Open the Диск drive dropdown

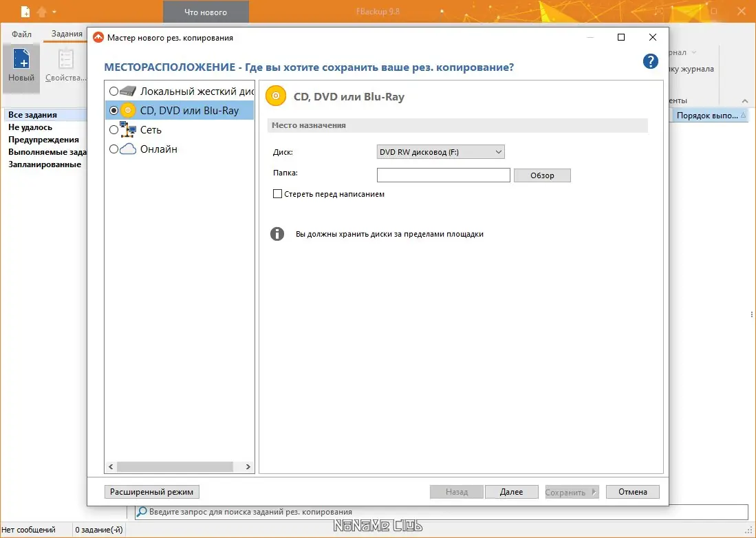pyautogui.click(x=440, y=152)
